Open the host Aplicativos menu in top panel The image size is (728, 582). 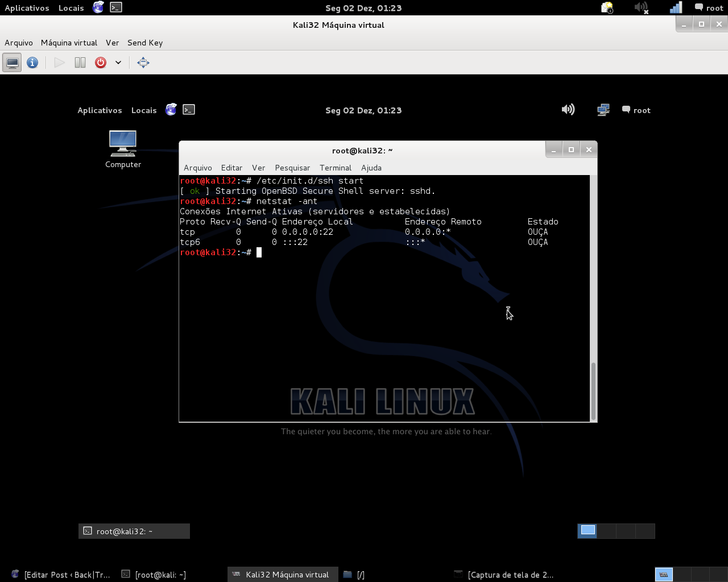tap(27, 8)
